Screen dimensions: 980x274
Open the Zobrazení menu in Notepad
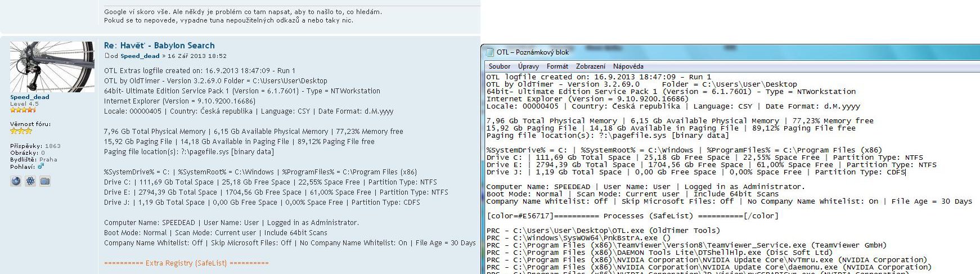[591, 66]
